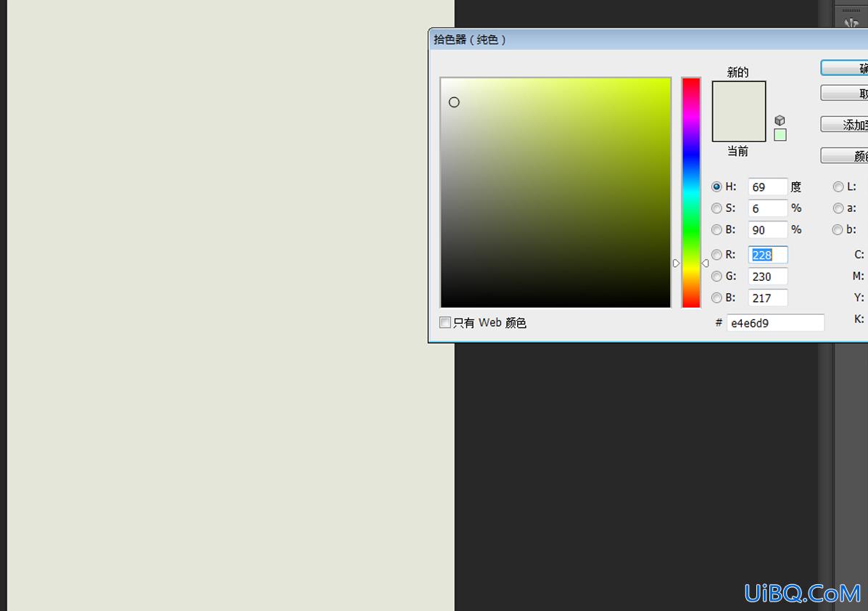Click the 拾色器 dialog title bar

click(x=648, y=39)
